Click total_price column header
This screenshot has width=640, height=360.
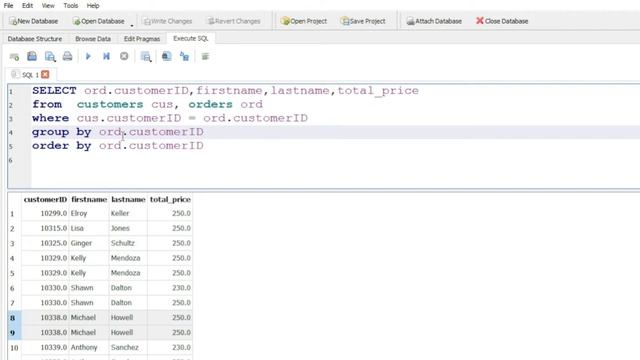pyautogui.click(x=170, y=200)
